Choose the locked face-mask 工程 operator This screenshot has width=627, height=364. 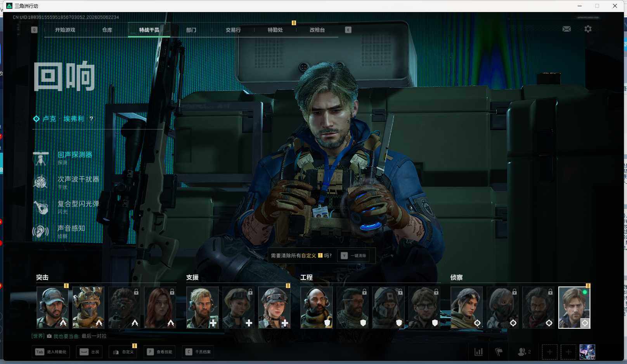click(x=388, y=307)
